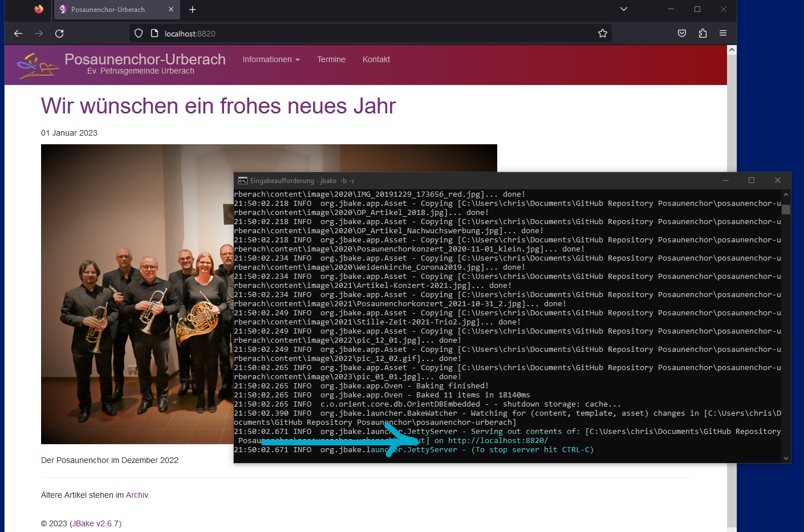Open the Pocket save icon

682,34
